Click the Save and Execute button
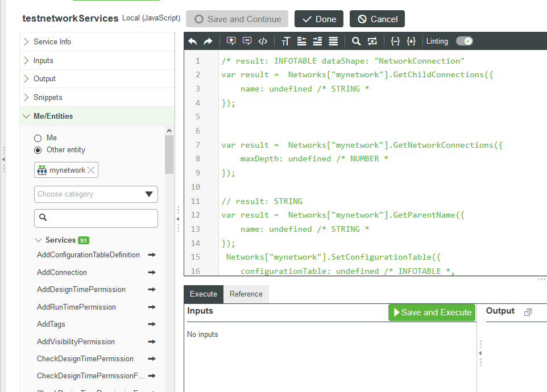 point(432,312)
